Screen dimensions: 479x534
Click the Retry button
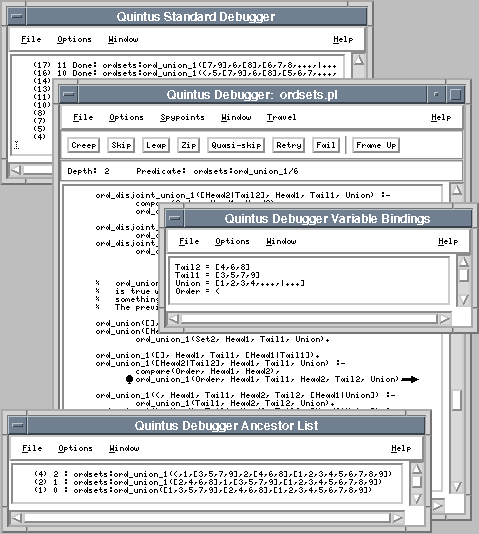click(288, 145)
